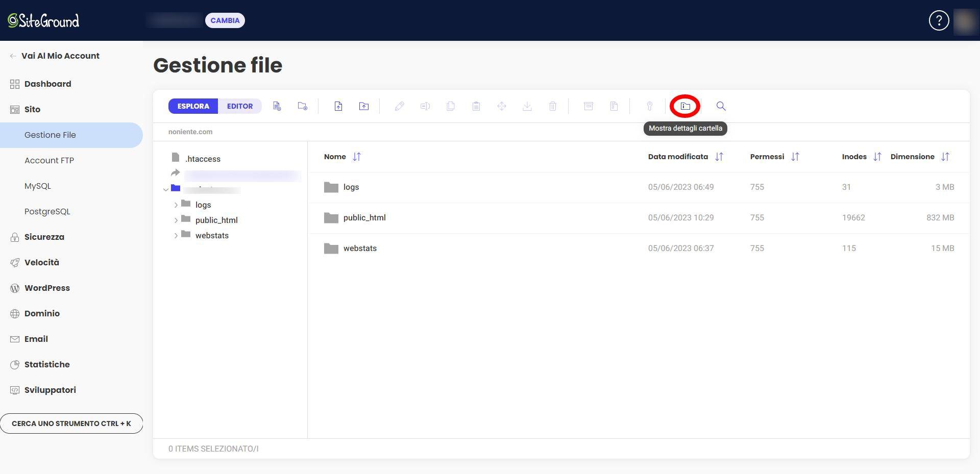The height and width of the screenshot is (474, 980).
Task: Open Account FTP in sidebar
Action: [x=49, y=160]
